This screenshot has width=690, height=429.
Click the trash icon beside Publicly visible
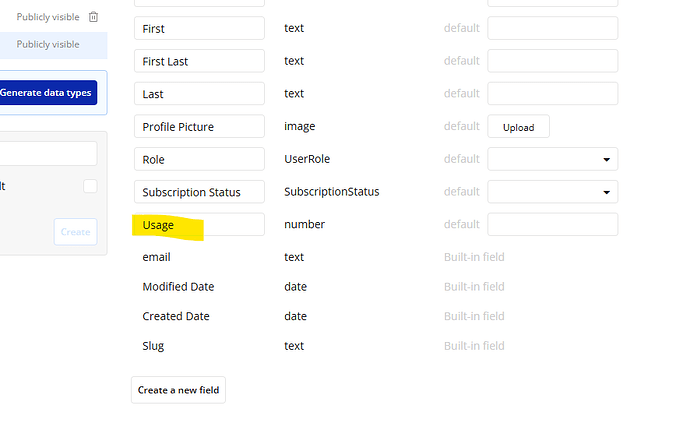[94, 17]
